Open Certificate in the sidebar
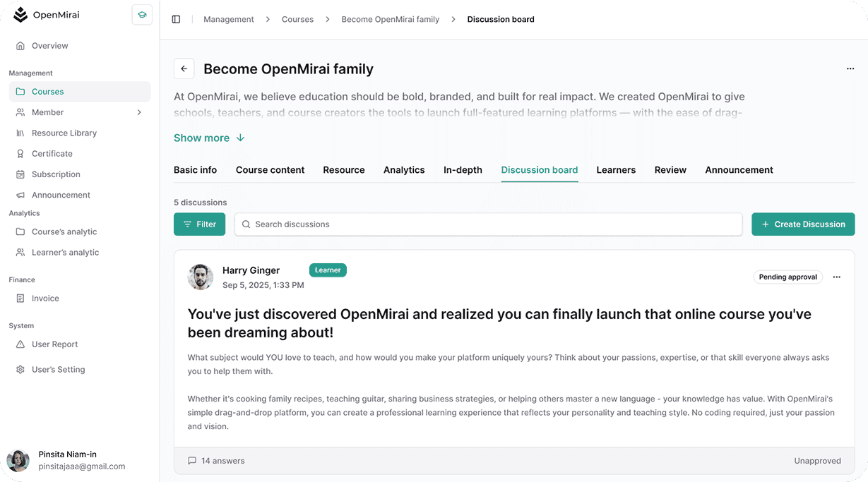The height and width of the screenshot is (482, 868). tap(52, 154)
